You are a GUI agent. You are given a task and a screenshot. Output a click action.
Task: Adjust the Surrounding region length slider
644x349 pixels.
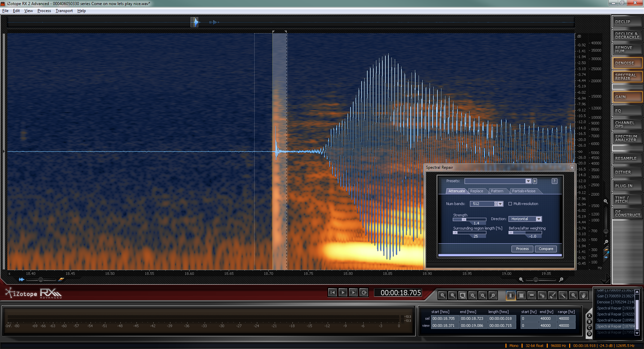[469, 233]
